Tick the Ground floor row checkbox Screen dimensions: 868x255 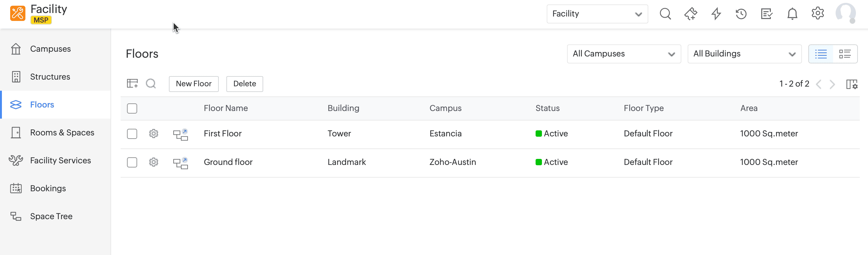tap(132, 162)
